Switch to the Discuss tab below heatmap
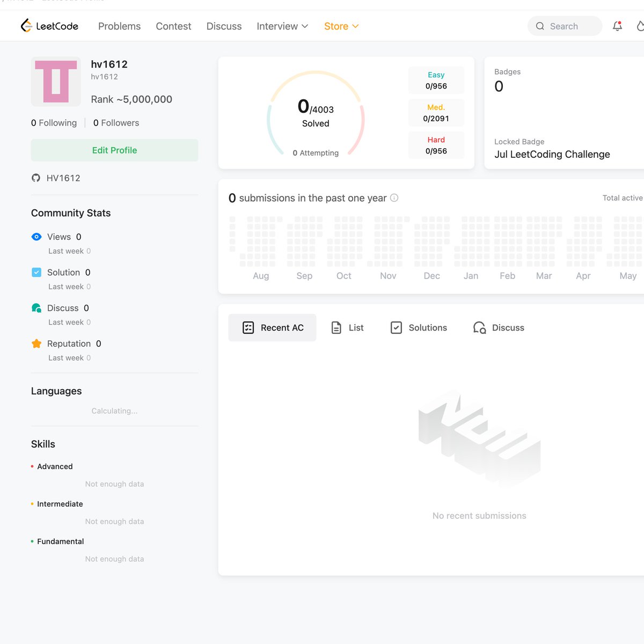 pos(499,327)
